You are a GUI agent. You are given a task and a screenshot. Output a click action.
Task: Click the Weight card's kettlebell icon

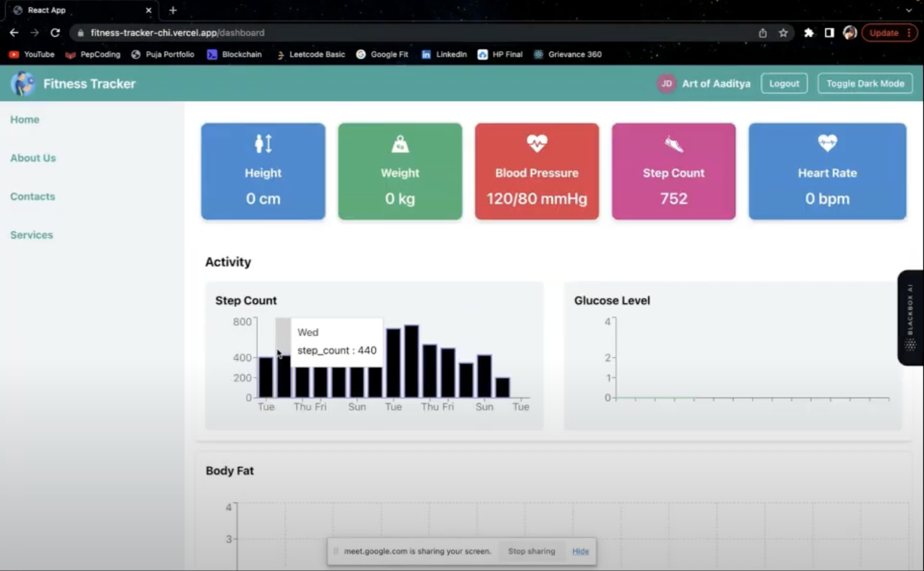coord(400,144)
